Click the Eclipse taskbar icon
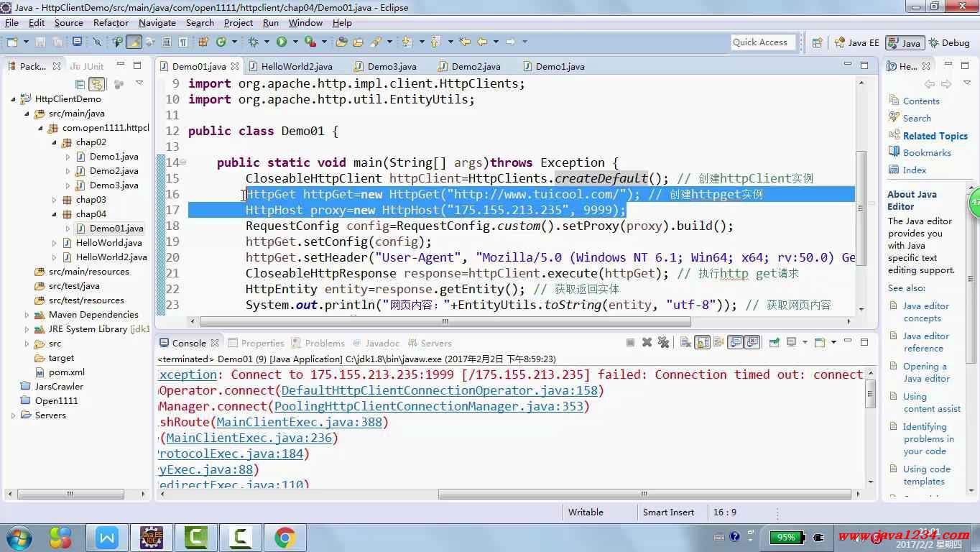Screen dimensions: 980x552 click(x=152, y=537)
